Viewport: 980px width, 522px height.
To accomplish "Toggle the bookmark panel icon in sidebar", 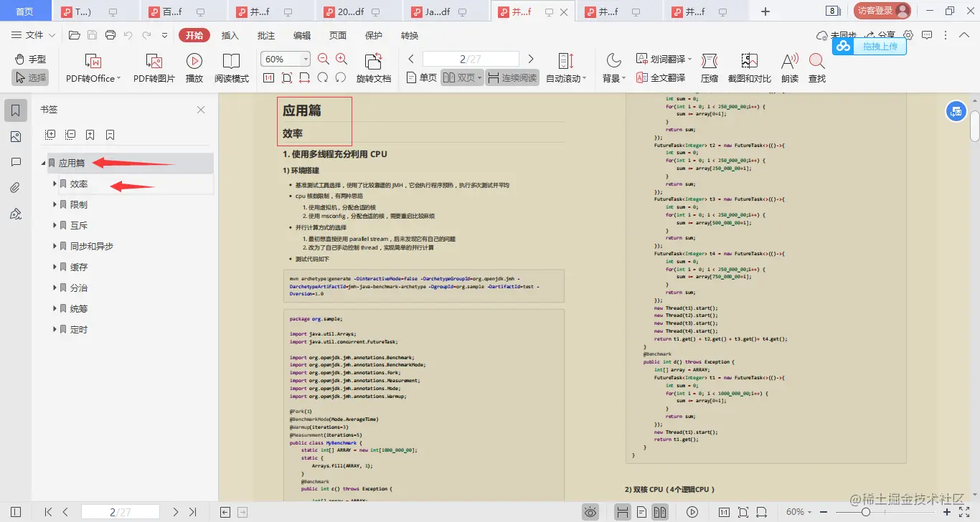I will (x=17, y=110).
